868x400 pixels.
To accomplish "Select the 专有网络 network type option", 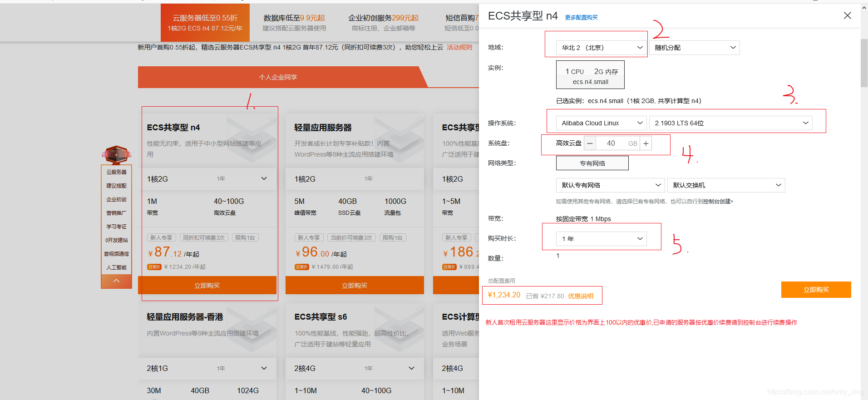I will (592, 163).
